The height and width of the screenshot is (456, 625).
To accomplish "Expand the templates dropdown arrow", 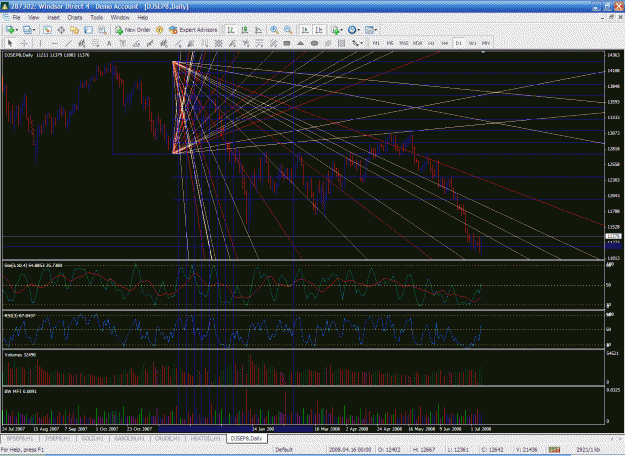I will [x=375, y=30].
